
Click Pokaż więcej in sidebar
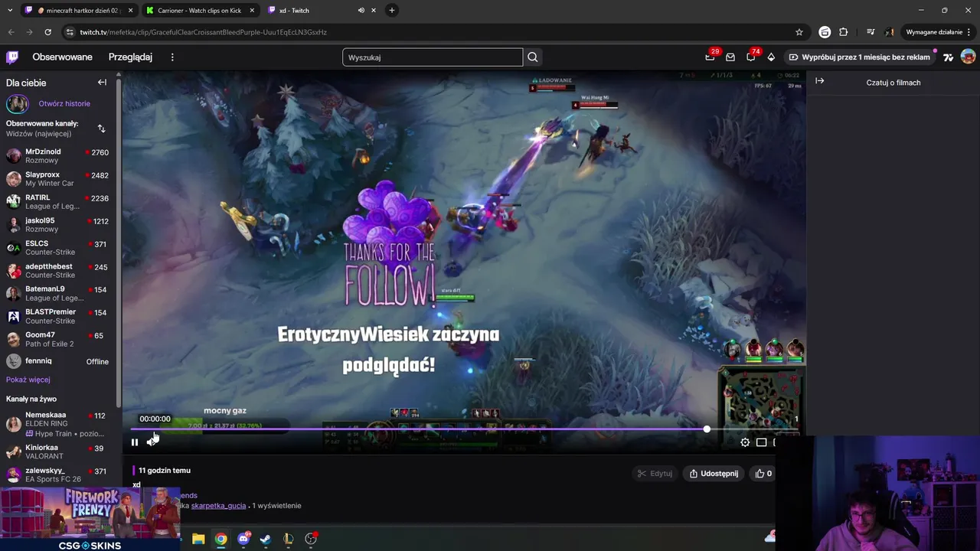28,380
